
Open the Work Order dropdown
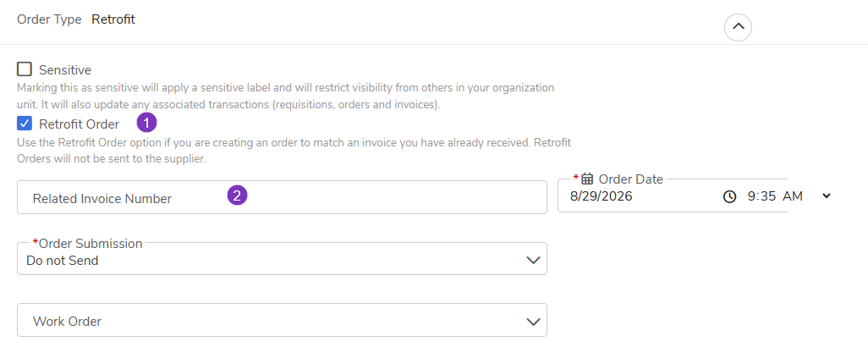[x=282, y=320]
